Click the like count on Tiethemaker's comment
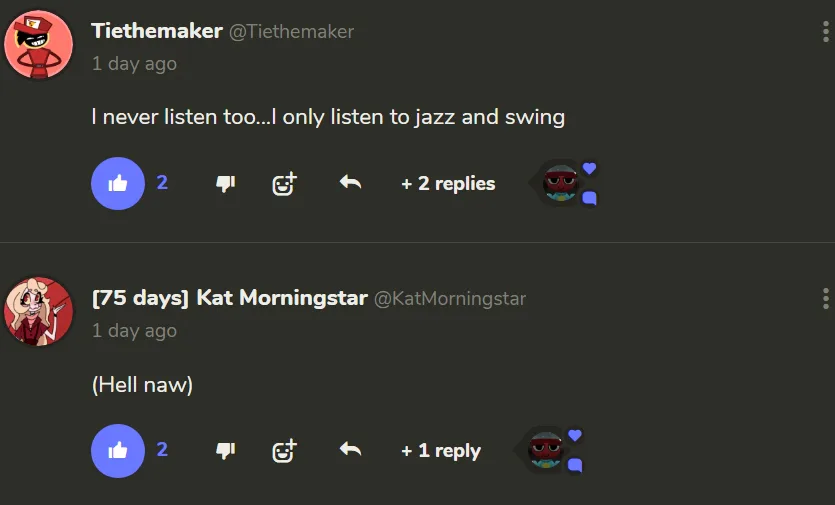 [162, 183]
